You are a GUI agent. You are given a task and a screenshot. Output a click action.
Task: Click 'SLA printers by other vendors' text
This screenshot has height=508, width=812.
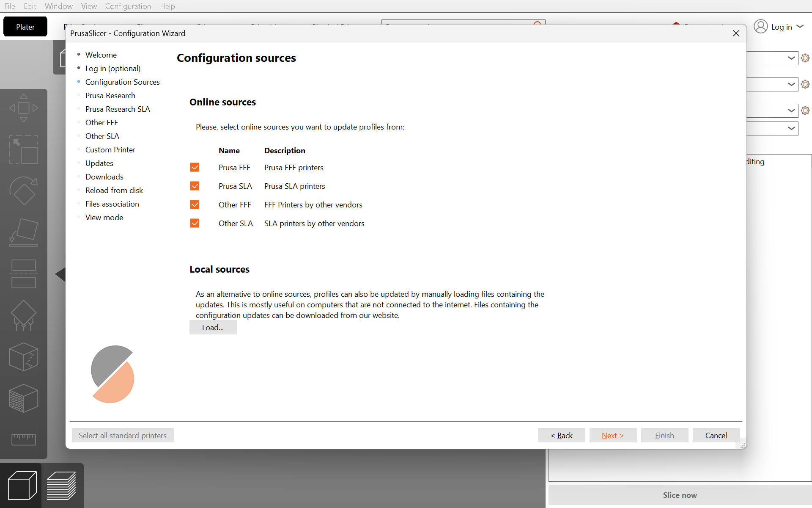tap(314, 223)
